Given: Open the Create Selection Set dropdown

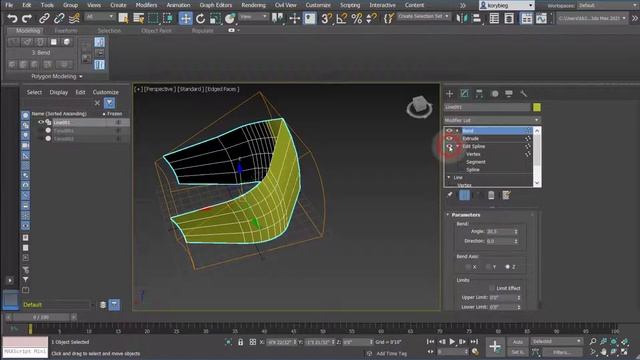Looking at the screenshot, I should (x=424, y=17).
